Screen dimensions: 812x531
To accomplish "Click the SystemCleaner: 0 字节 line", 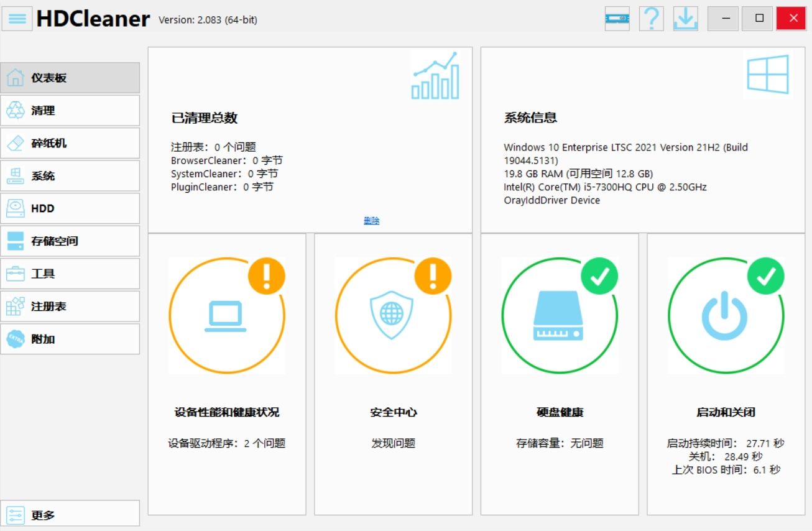I will click(224, 174).
